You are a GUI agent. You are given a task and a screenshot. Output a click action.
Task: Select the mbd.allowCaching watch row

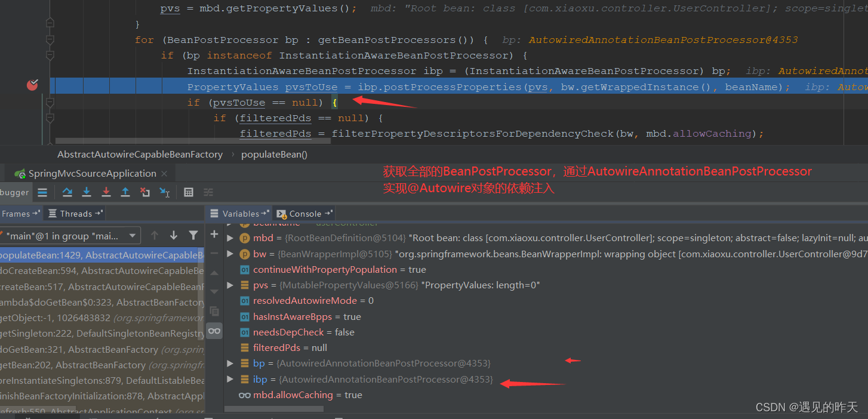(x=546, y=395)
